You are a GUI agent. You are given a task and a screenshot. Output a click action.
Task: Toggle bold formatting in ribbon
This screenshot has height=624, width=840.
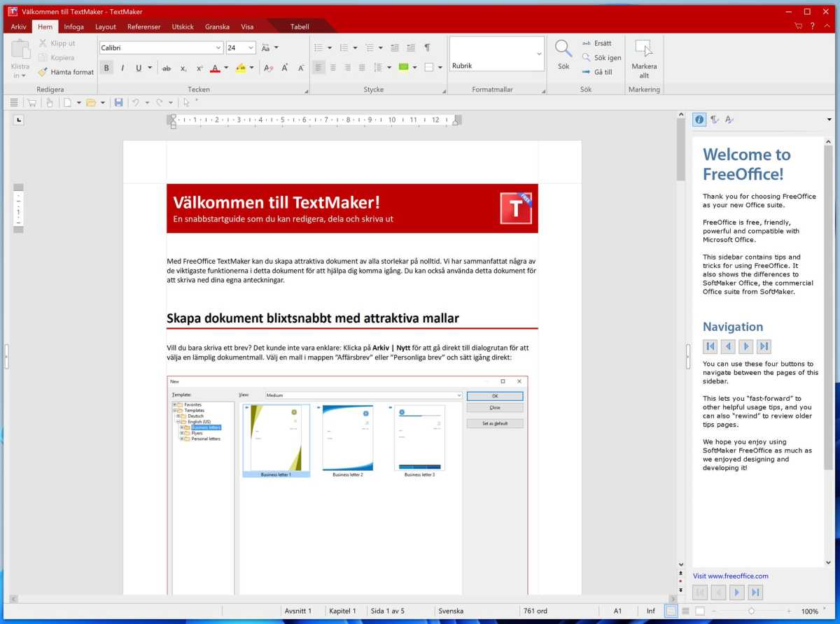coord(106,68)
